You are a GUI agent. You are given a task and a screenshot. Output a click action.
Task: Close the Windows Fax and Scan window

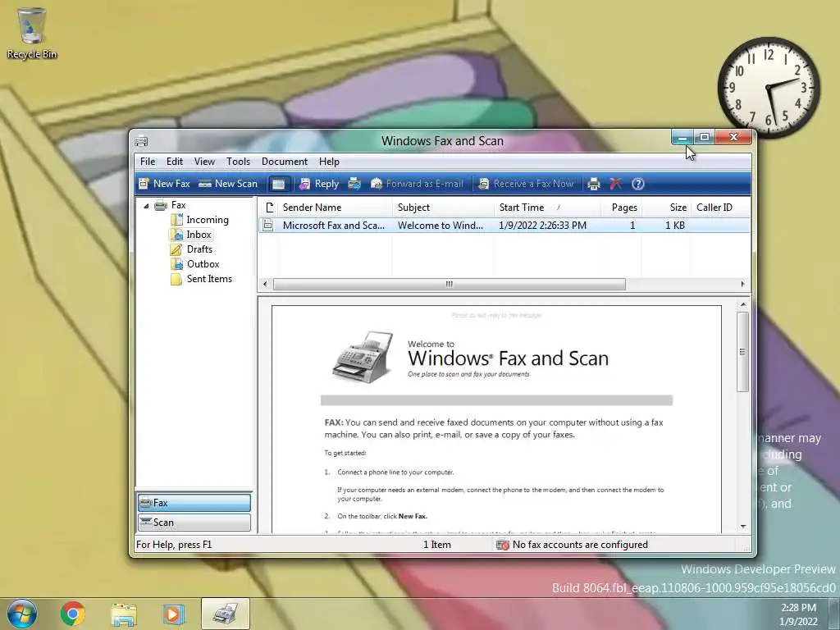[x=734, y=138]
